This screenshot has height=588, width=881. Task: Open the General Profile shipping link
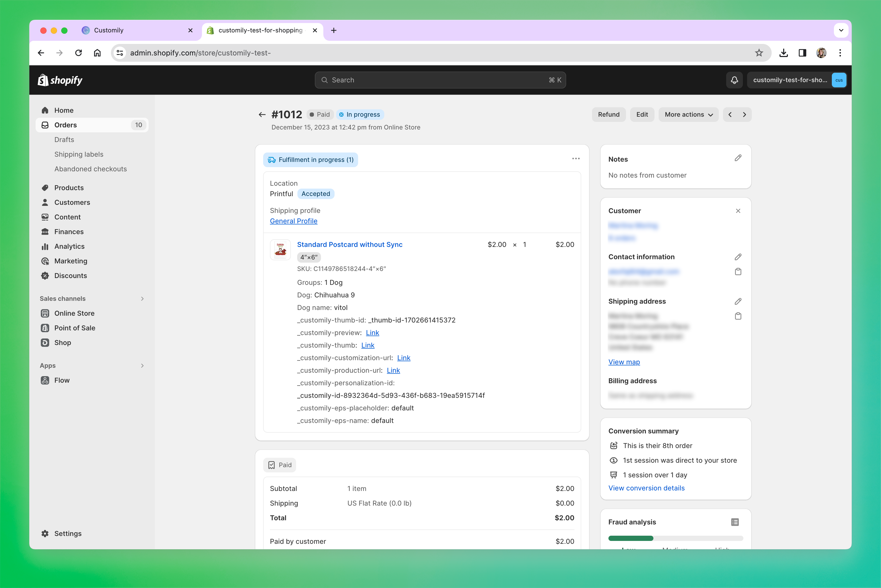(x=294, y=221)
